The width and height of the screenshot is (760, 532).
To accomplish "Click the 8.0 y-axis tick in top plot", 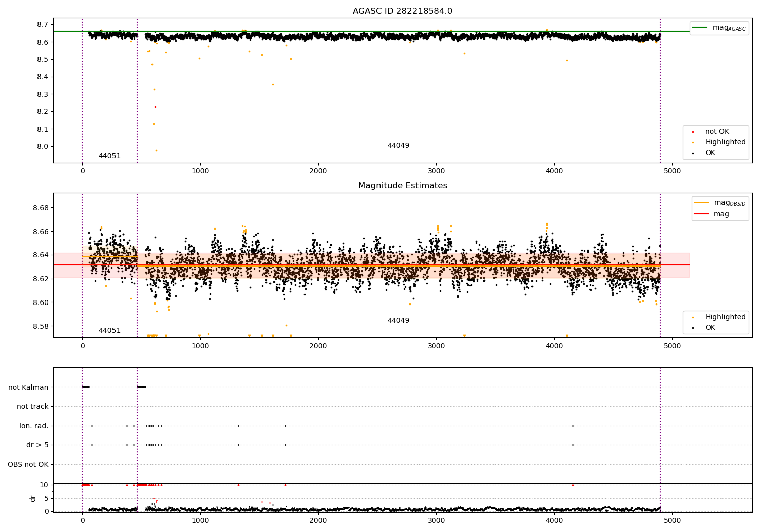I will pyautogui.click(x=43, y=147).
